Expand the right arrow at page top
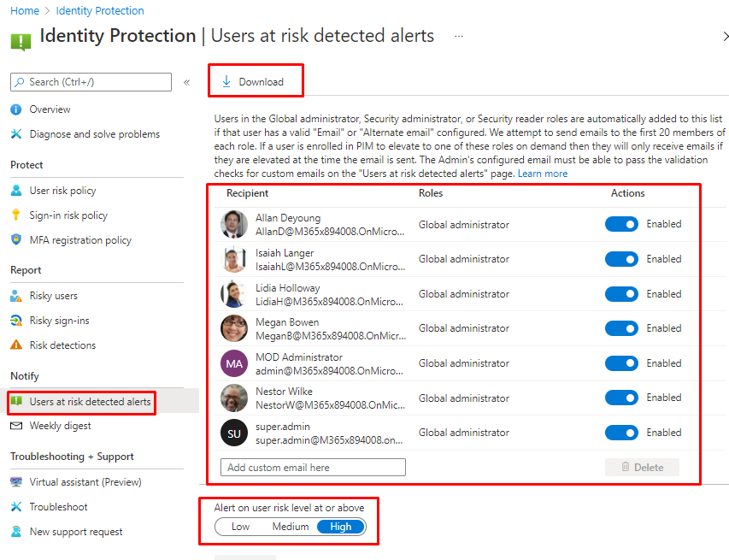 (x=725, y=37)
